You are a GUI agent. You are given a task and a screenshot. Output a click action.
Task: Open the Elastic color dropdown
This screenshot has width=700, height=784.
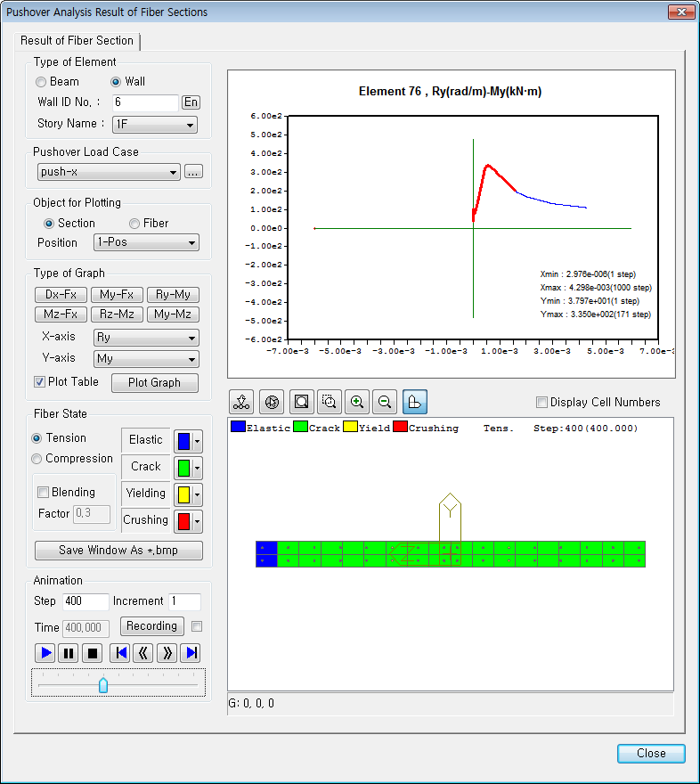click(198, 442)
